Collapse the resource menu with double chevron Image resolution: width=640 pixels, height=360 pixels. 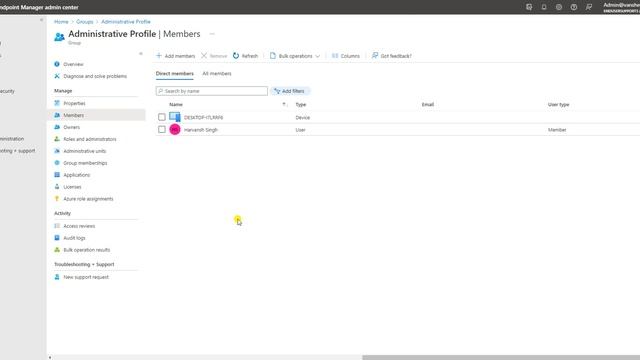click(141, 53)
